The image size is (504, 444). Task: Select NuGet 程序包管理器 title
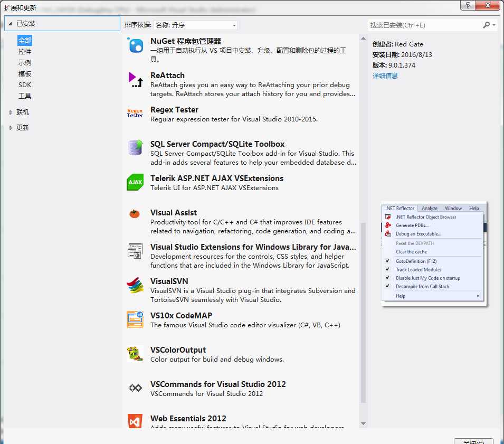(186, 41)
